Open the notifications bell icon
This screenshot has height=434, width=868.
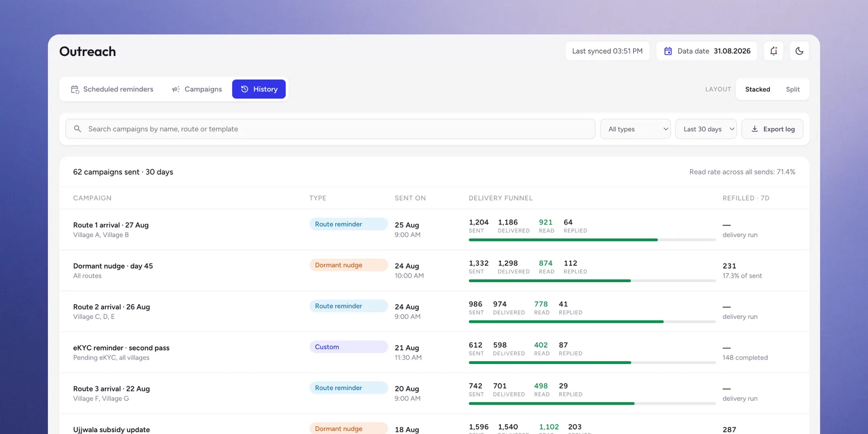click(774, 51)
